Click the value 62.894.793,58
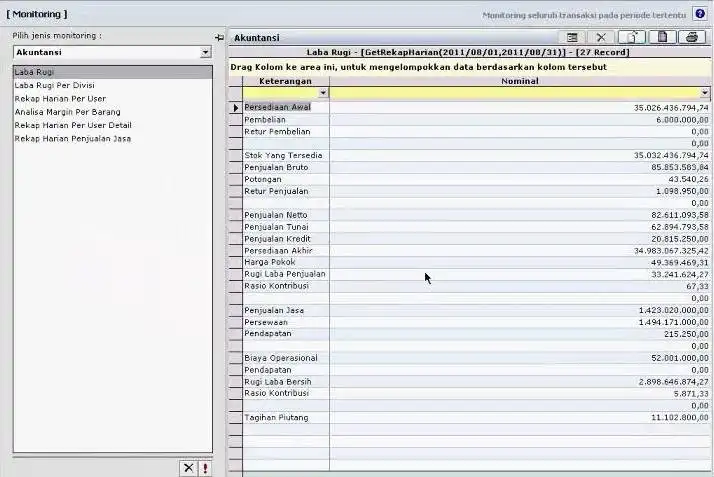 pos(680,227)
